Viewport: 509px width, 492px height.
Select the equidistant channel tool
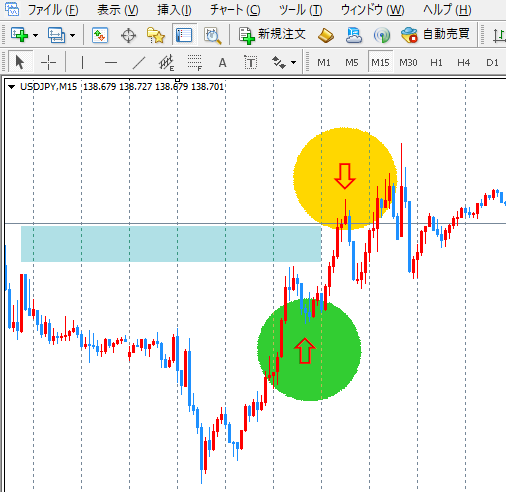166,62
